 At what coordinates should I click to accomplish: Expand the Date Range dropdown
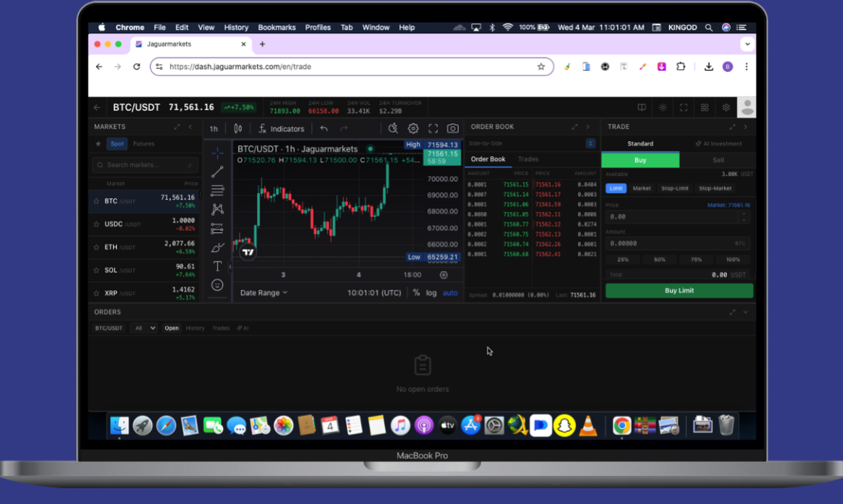[264, 293]
